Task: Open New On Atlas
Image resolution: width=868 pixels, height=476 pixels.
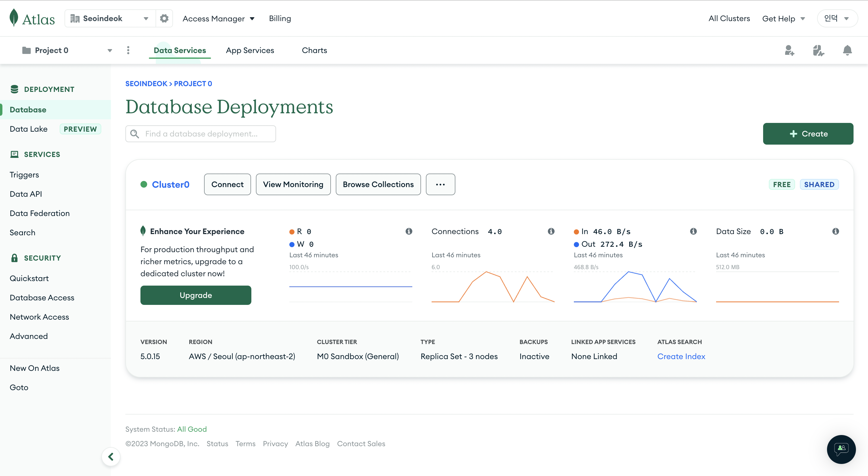Action: coord(35,368)
